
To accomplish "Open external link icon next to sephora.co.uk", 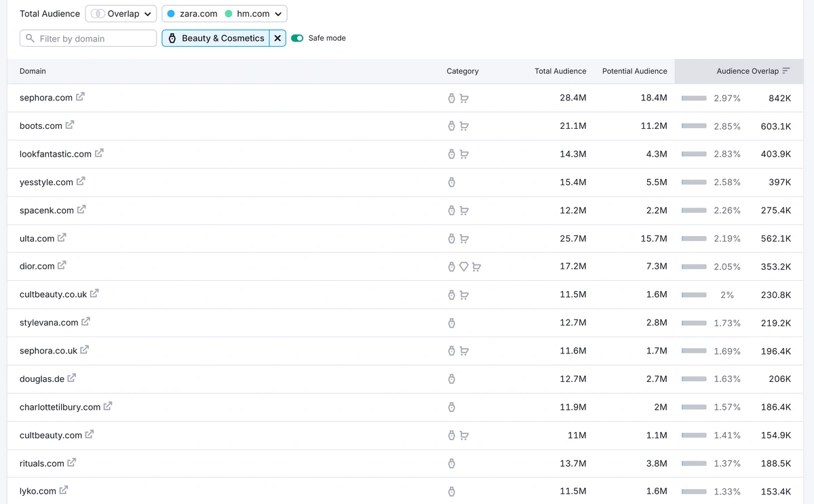I will [x=85, y=350].
